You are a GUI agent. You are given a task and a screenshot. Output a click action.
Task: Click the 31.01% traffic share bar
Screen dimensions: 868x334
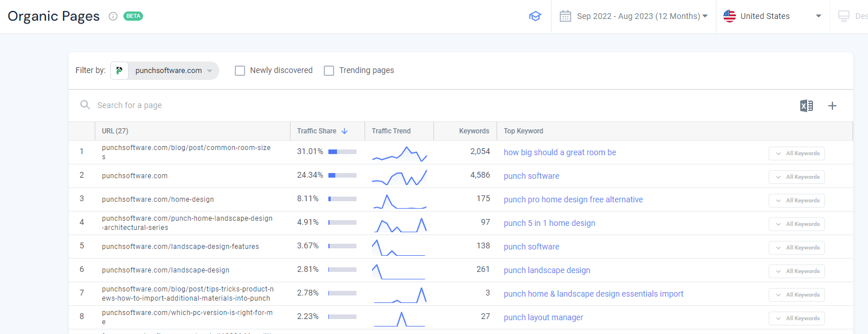(342, 152)
